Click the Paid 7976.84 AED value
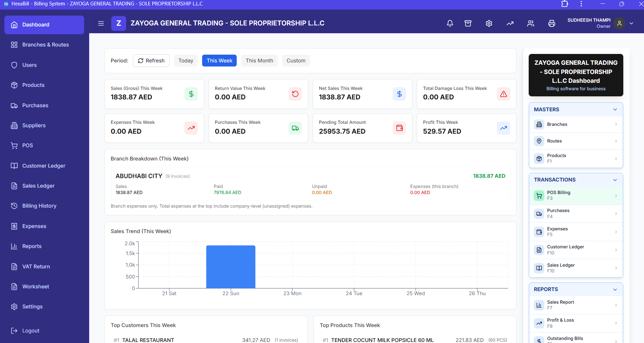The width and height of the screenshot is (644, 343). tap(228, 192)
